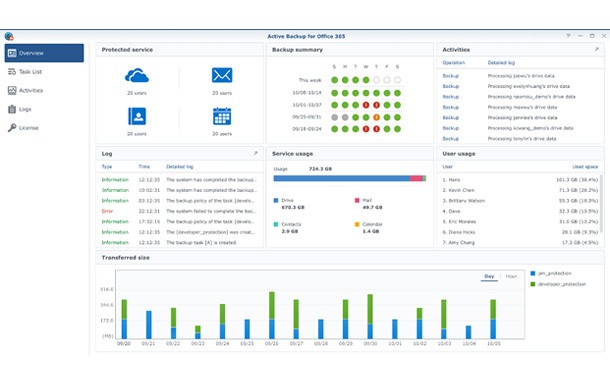
Task: Click Used space column header
Action: pyautogui.click(x=585, y=166)
